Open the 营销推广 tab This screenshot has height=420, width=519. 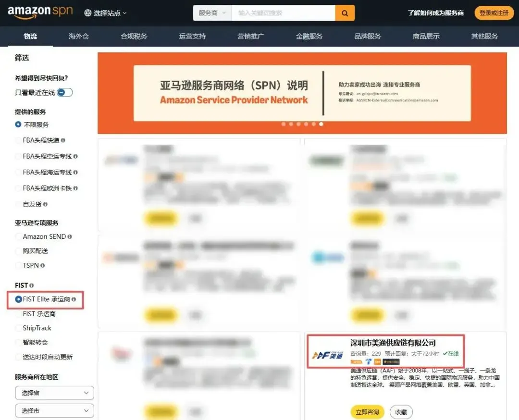click(x=250, y=36)
